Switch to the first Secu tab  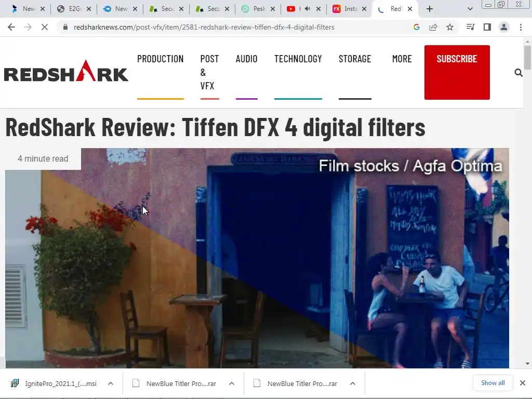click(x=166, y=9)
